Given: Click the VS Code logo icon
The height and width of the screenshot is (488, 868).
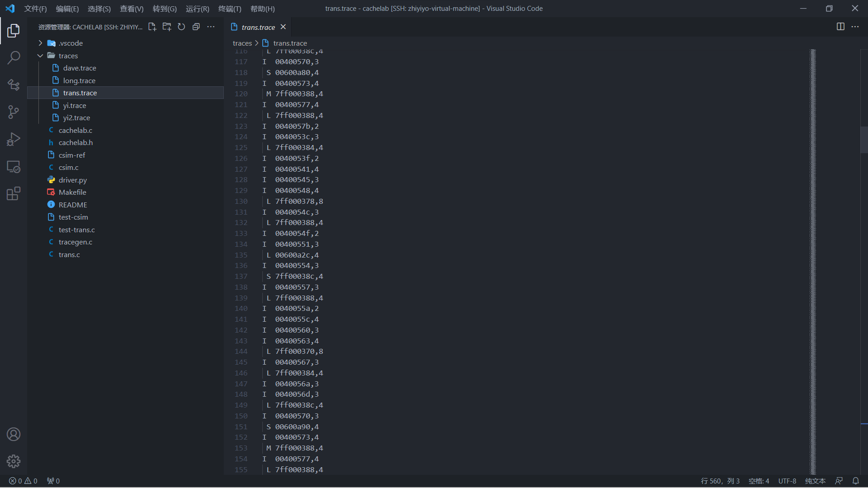Looking at the screenshot, I should point(10,9).
